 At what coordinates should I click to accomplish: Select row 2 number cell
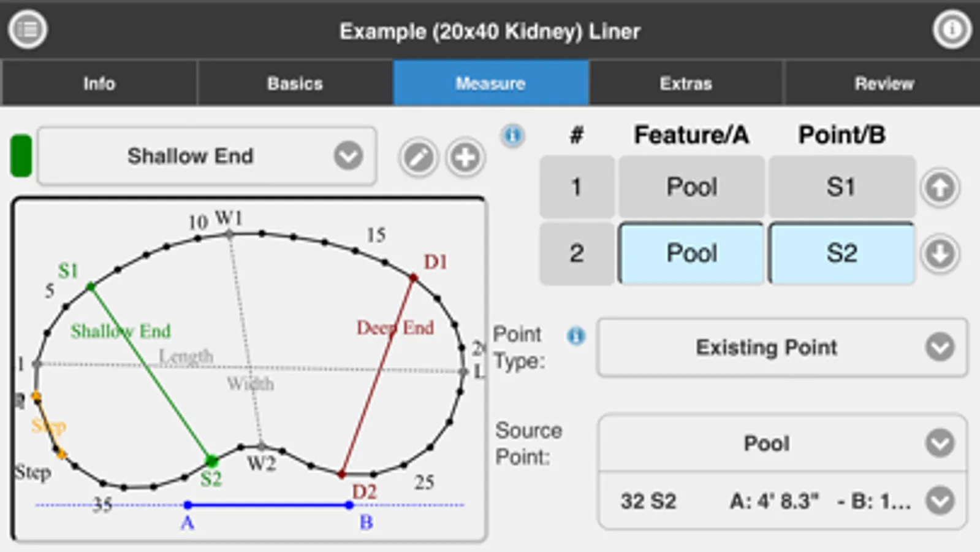pyautogui.click(x=577, y=253)
